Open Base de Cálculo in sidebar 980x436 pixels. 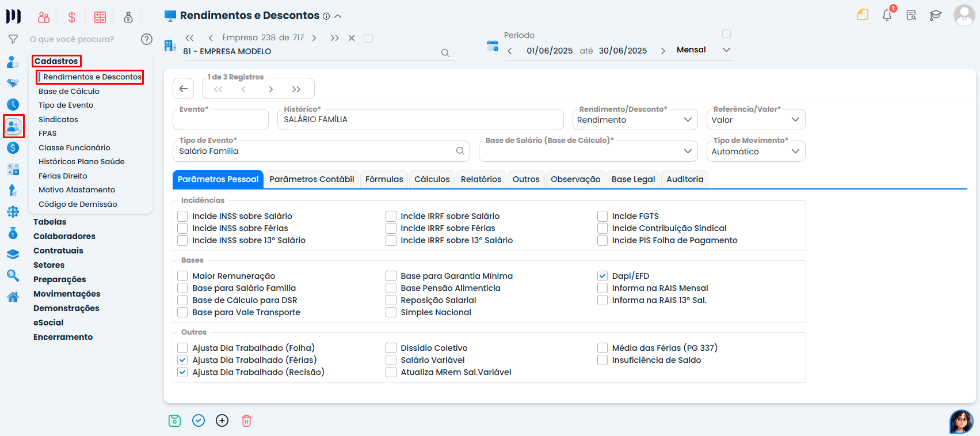tap(69, 91)
